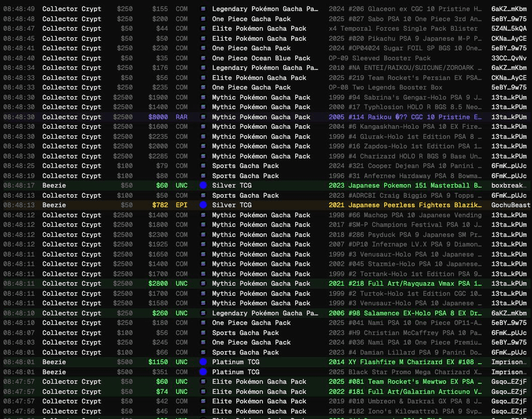Viewport: 532px width, 419px height.
Task: Click the Black Star Promo Mega Charizard title
Action: point(405,372)
